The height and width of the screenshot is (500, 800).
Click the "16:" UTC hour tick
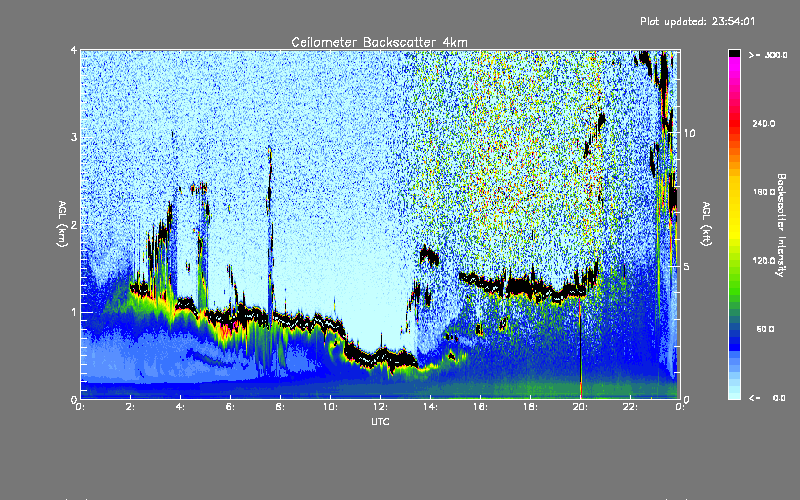click(x=480, y=407)
